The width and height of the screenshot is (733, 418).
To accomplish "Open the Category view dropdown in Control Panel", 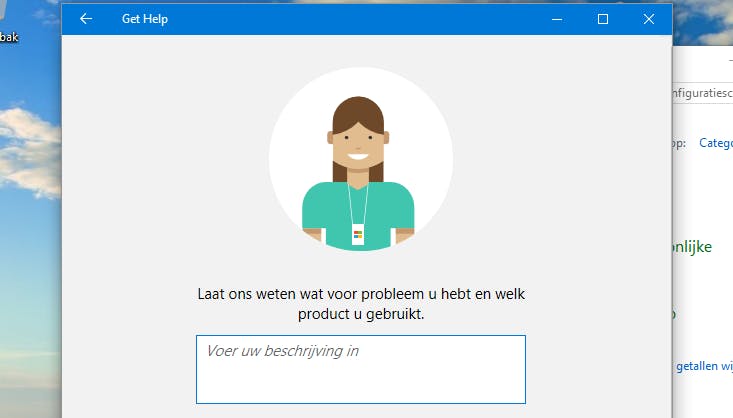I will [x=716, y=143].
